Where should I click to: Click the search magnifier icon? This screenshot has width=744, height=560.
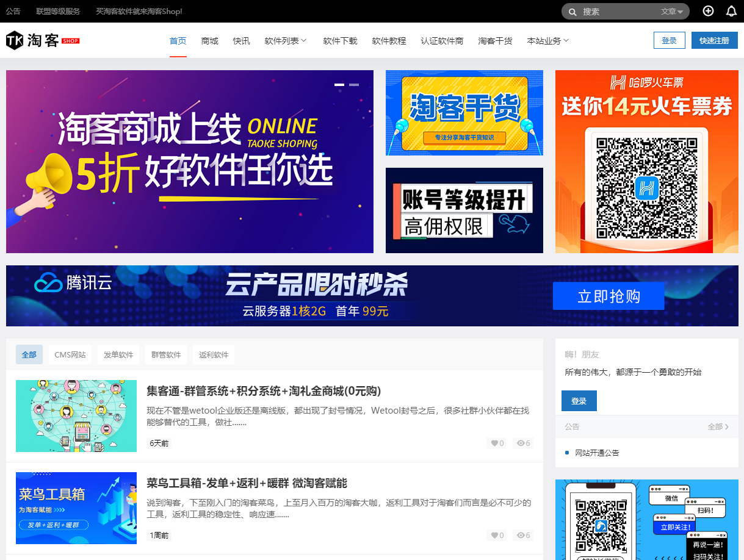point(572,12)
